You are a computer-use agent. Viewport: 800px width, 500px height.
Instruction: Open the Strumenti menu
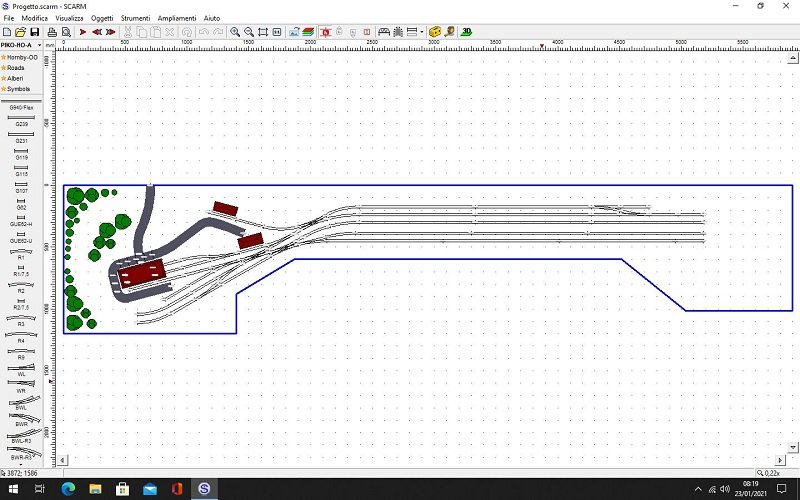[x=135, y=18]
